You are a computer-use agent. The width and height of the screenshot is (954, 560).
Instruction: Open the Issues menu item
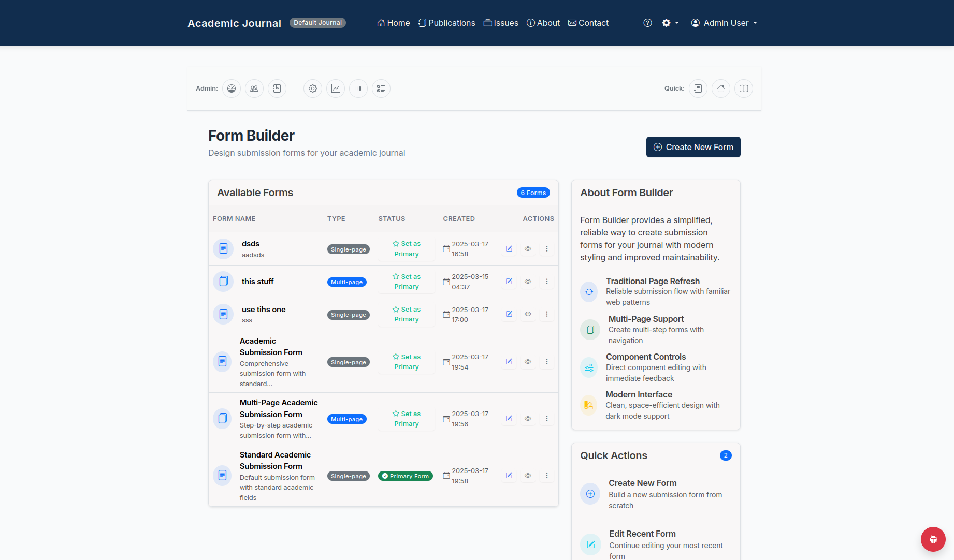pyautogui.click(x=501, y=23)
